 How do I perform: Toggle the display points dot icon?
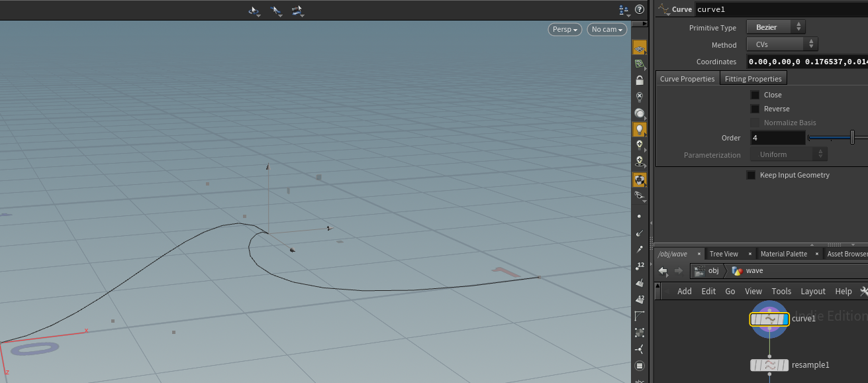(639, 217)
